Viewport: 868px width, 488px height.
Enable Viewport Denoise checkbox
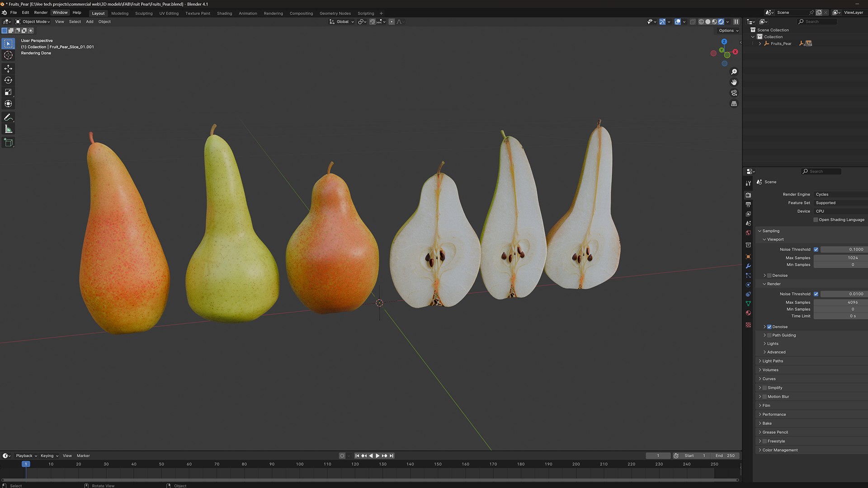(x=769, y=276)
